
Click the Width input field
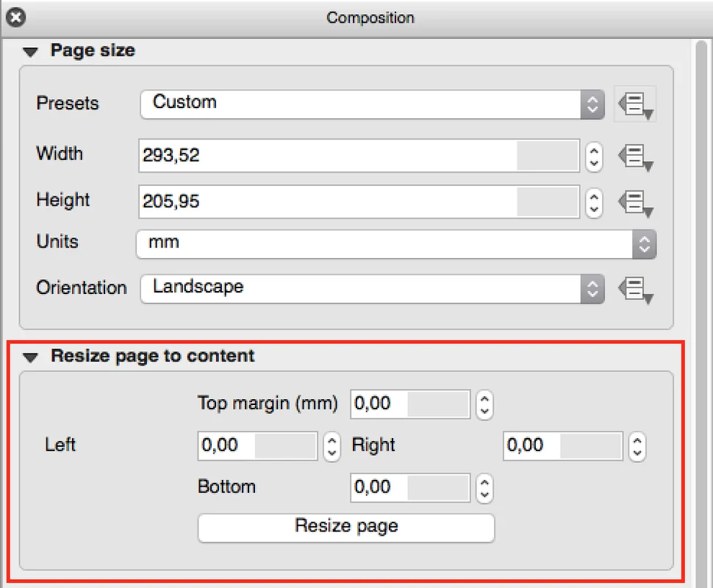(327, 156)
